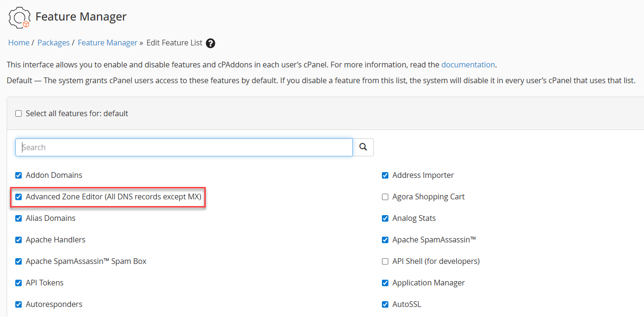The width and height of the screenshot is (644, 317).
Task: Uncheck the Autoresponders checkbox
Action: click(19, 304)
